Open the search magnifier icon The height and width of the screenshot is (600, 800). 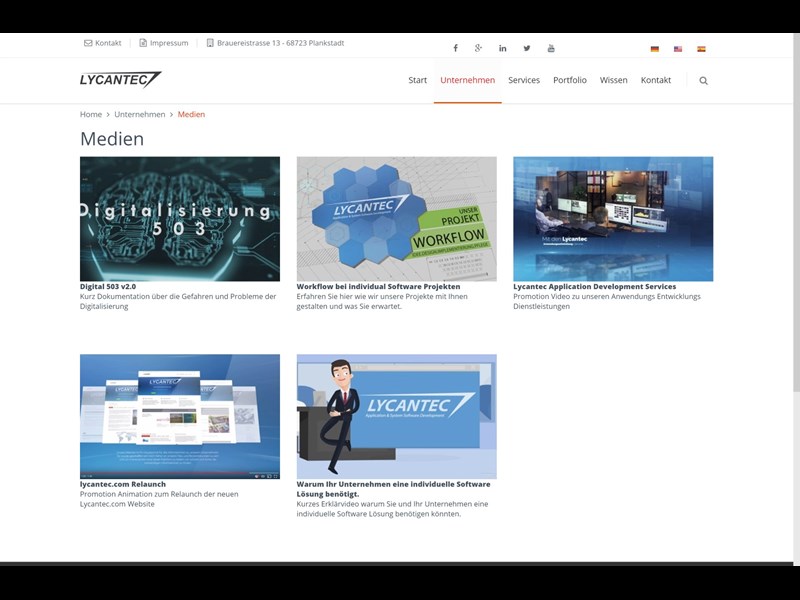point(704,81)
